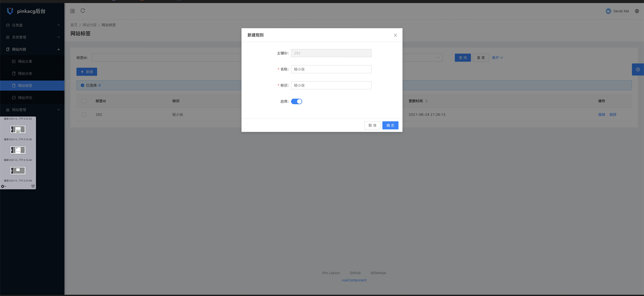This screenshot has height=296, width=644.
Task: Select the row 292 checkbox
Action: click(x=84, y=115)
